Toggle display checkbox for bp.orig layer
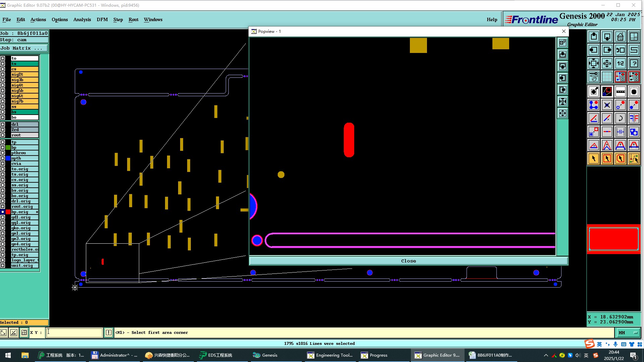644x362 pixels. pyautogui.click(x=3, y=212)
